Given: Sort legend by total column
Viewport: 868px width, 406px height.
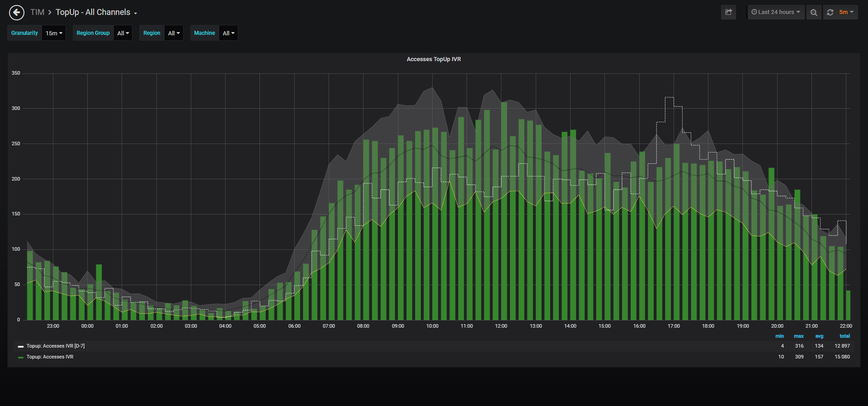Looking at the screenshot, I should (844, 336).
